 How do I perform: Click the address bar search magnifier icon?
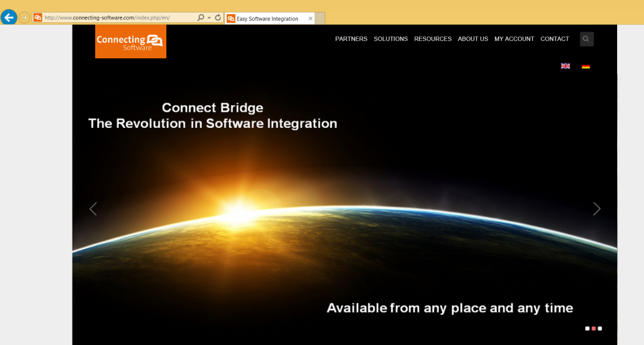(x=201, y=17)
